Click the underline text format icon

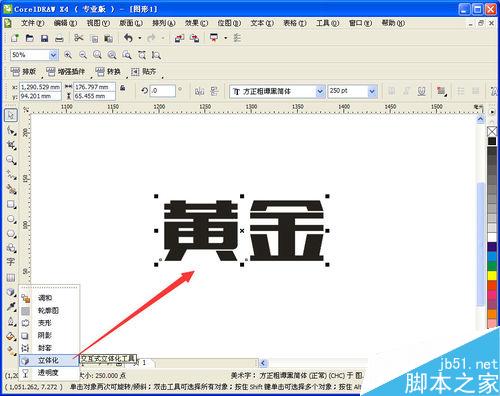(422, 91)
